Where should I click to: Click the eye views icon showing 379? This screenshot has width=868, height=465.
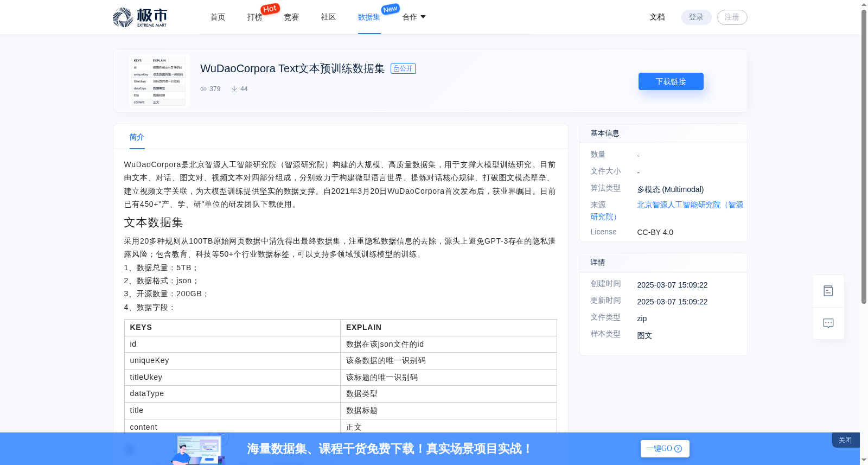(x=203, y=89)
